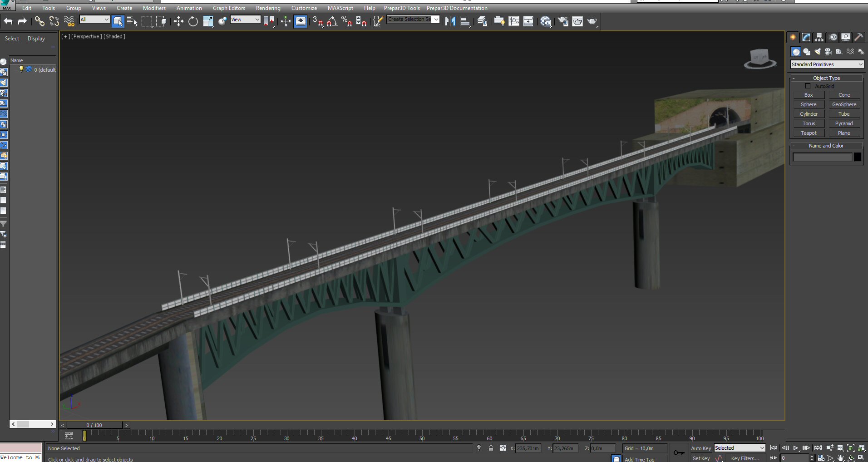Screen dimensions: 868x462
Task: Open the Mirror tool
Action: tap(450, 21)
